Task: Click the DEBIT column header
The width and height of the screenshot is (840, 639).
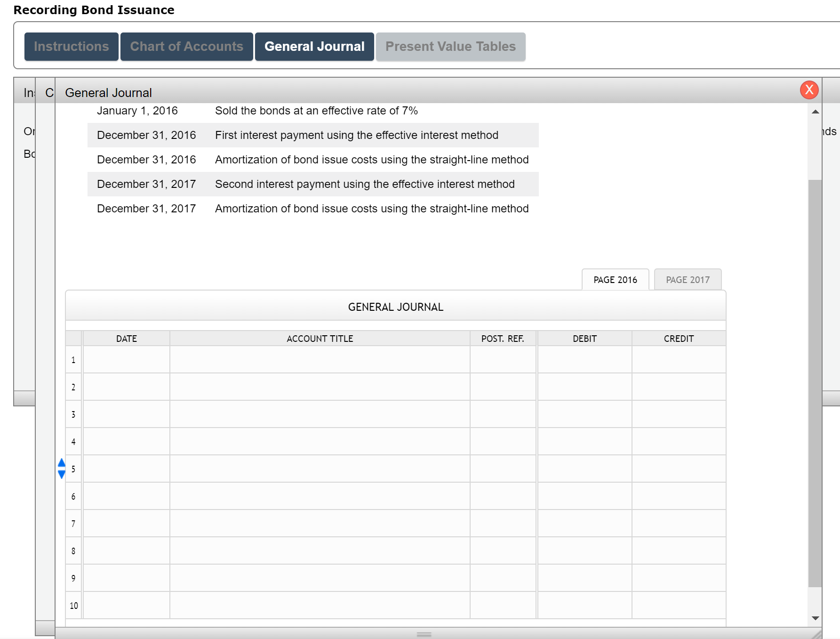Action: [585, 339]
